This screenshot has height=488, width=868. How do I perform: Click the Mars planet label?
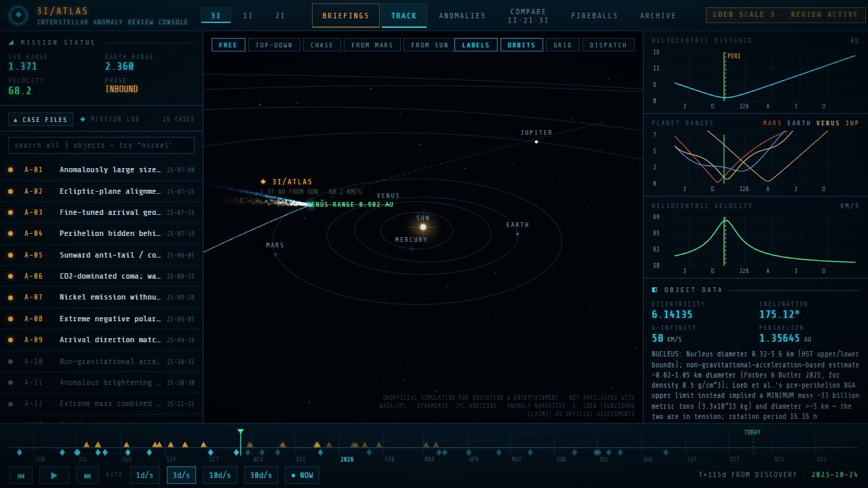point(275,245)
